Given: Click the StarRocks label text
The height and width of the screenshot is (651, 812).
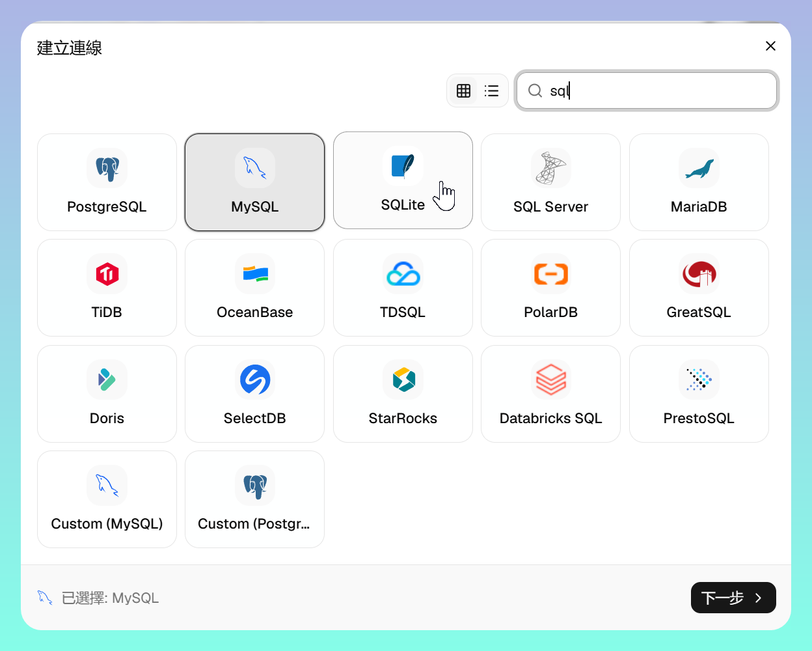Looking at the screenshot, I should point(403,419).
